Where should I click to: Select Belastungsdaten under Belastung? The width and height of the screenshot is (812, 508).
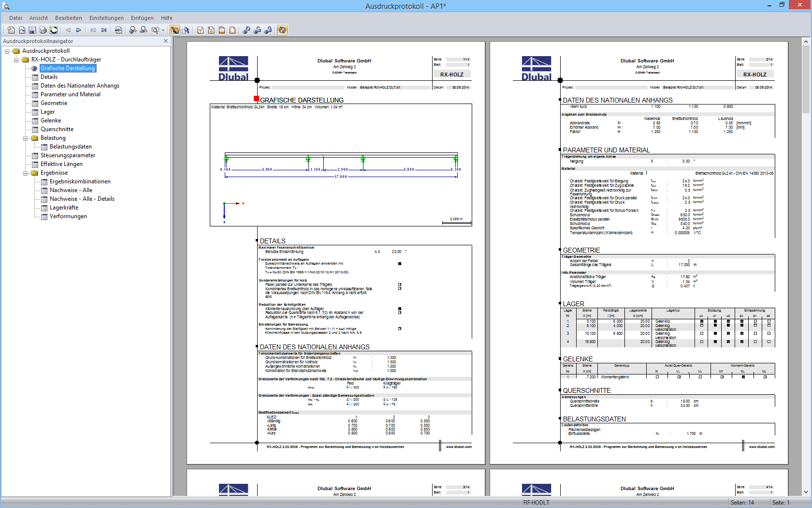coord(71,147)
